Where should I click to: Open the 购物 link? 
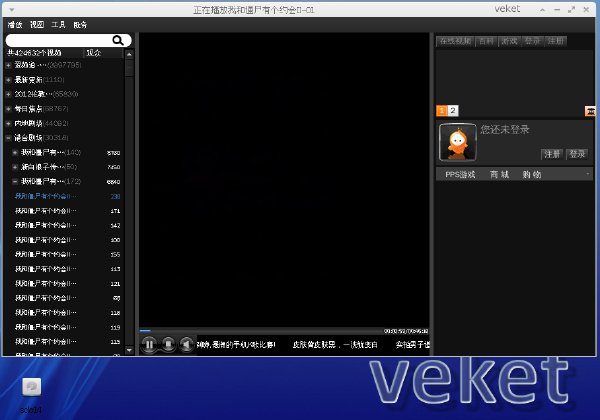click(x=532, y=175)
